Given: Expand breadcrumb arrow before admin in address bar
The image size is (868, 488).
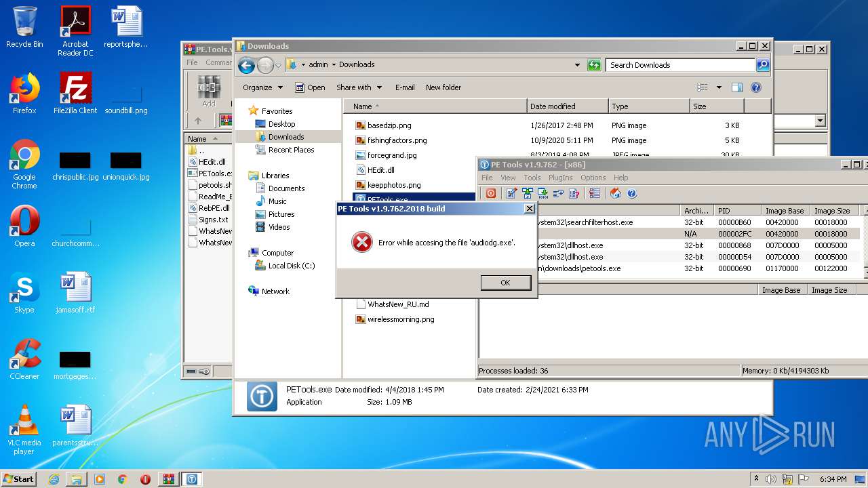Looking at the screenshot, I should coord(303,65).
